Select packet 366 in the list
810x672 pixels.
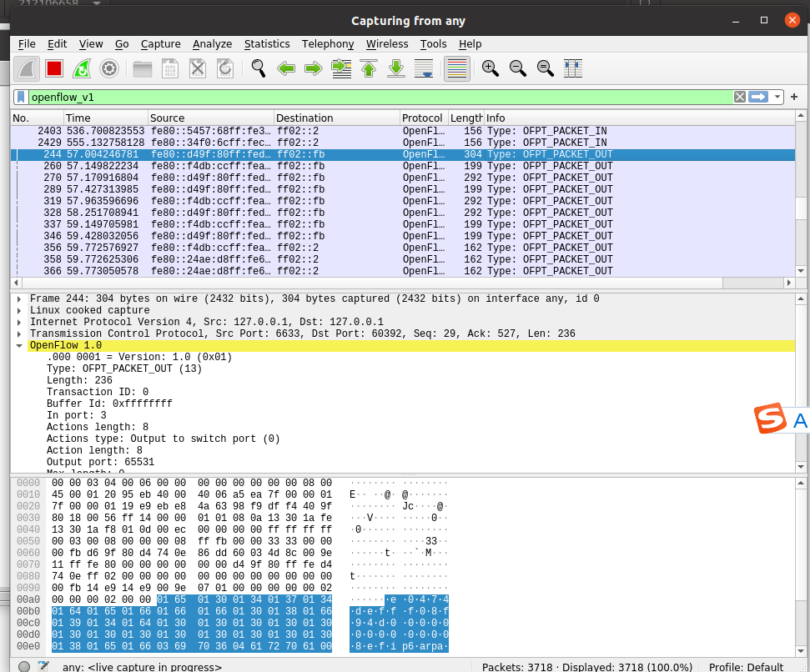pos(403,271)
